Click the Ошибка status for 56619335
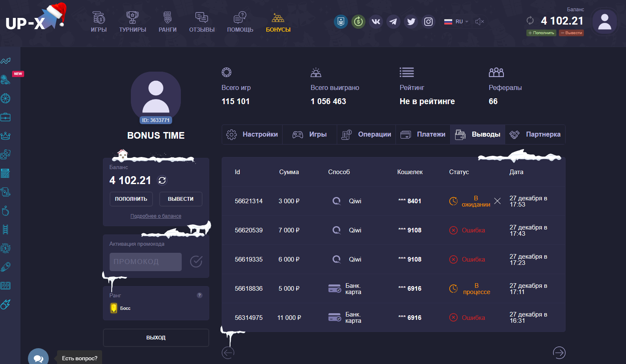Image resolution: width=626 pixels, height=364 pixels. pyautogui.click(x=467, y=259)
